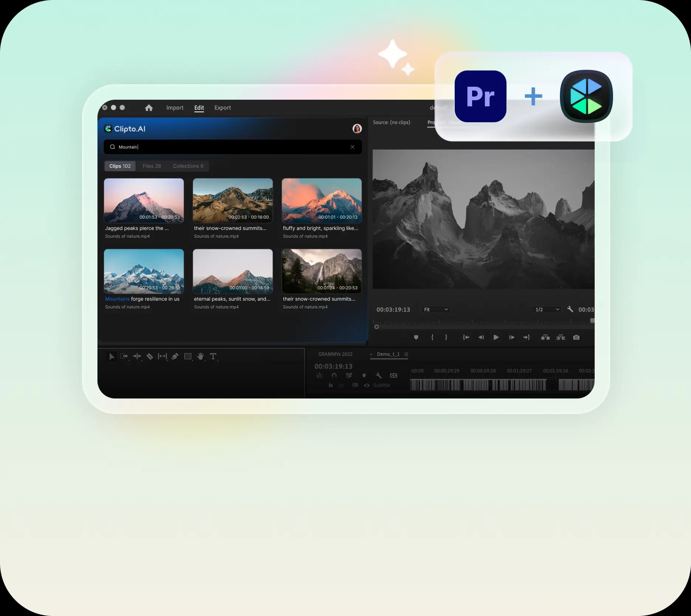691x616 pixels.
Task: Switch to the GRAMMYs 2022 timeline tab
Action: point(335,354)
